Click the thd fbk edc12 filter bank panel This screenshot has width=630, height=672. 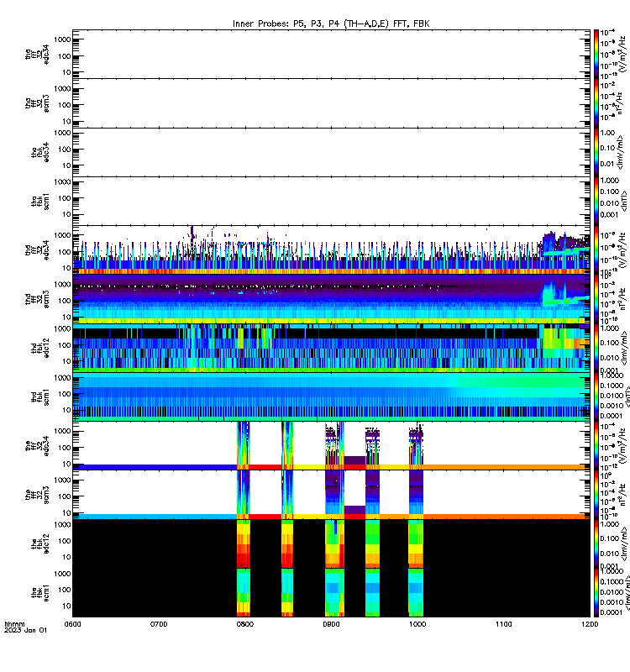[x=331, y=348]
